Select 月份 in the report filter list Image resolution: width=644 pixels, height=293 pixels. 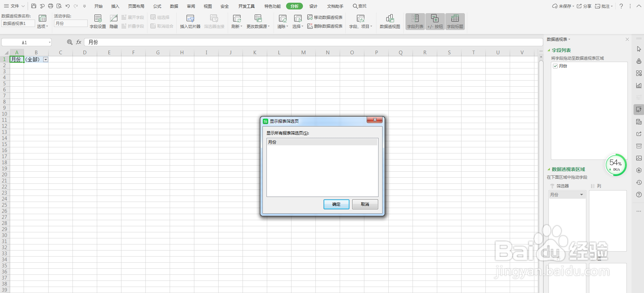[x=322, y=142]
